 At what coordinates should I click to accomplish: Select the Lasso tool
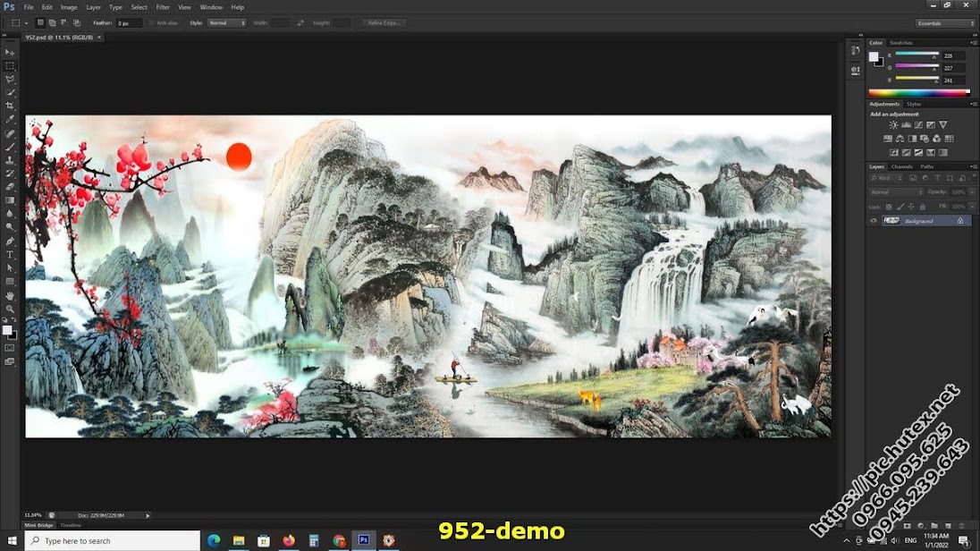(x=10, y=80)
